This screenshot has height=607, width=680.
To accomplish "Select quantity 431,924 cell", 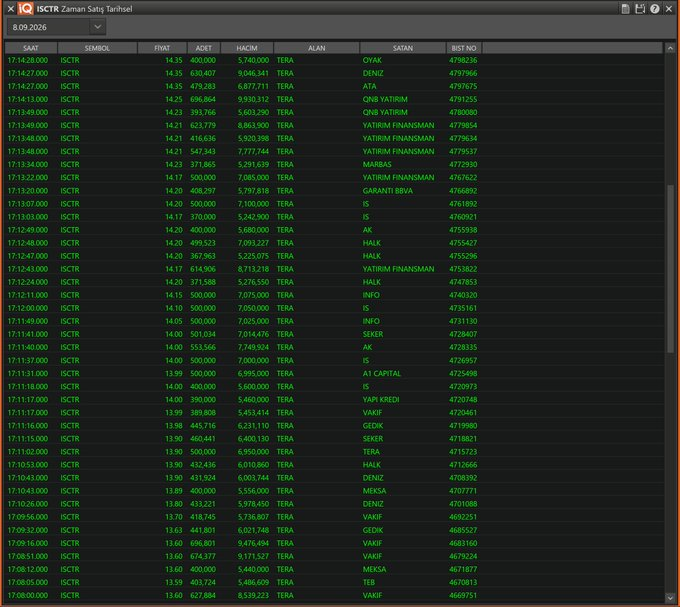I will tap(203, 477).
